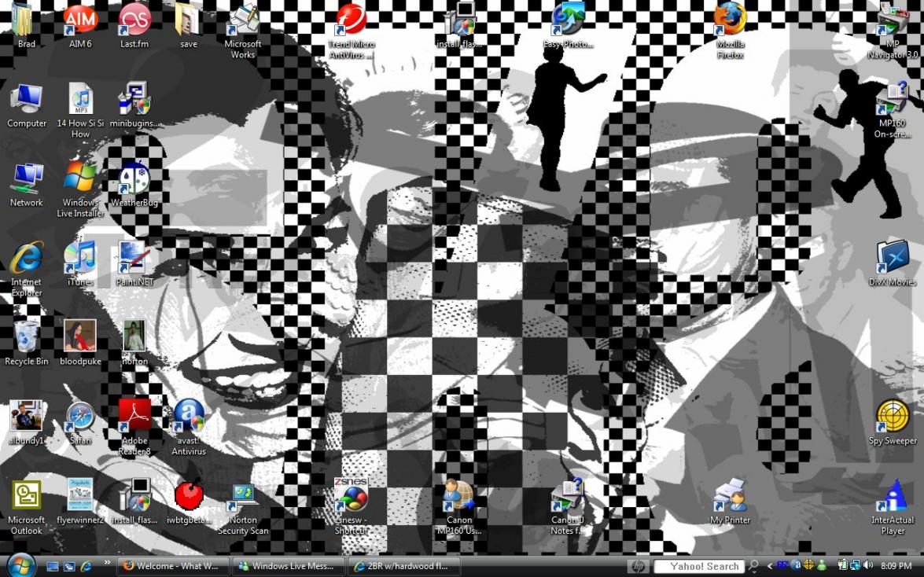This screenshot has width=924, height=577.
Task: Open My Printer shortcut
Action: (730, 502)
